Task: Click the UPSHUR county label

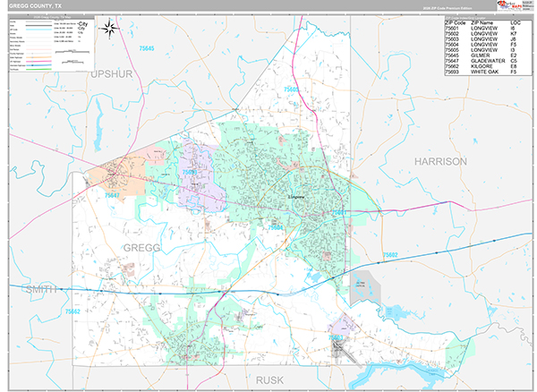Action: tap(111, 79)
